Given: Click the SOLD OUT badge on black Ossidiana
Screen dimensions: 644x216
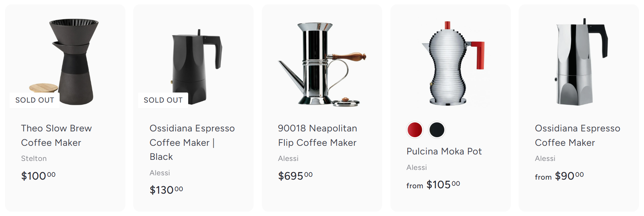Looking at the screenshot, I should 163,100.
